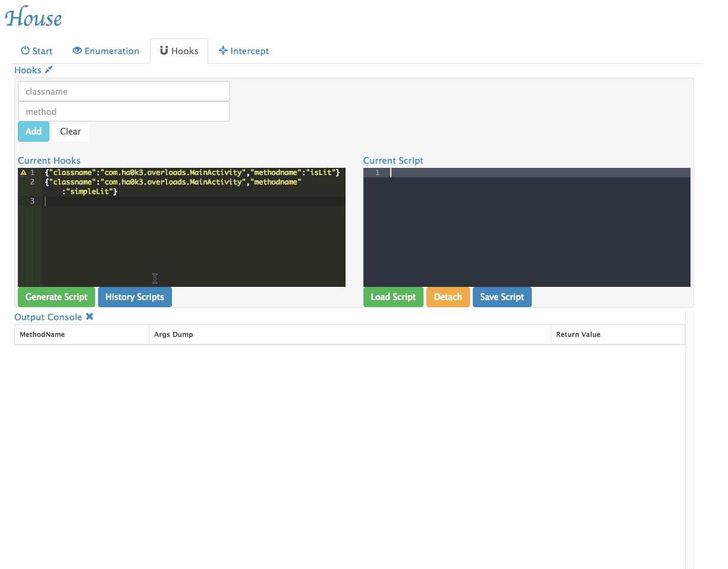Dismiss the Output Console via its X icon
728x569 pixels.
90,317
